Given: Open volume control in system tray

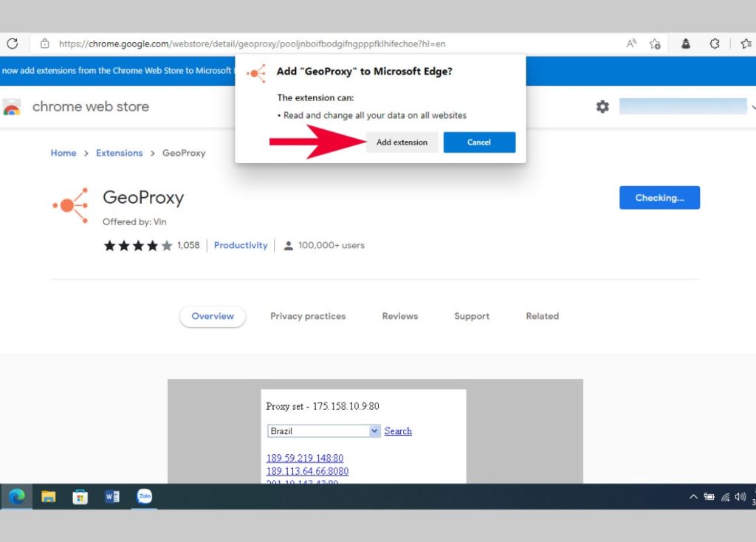Looking at the screenshot, I should [740, 497].
